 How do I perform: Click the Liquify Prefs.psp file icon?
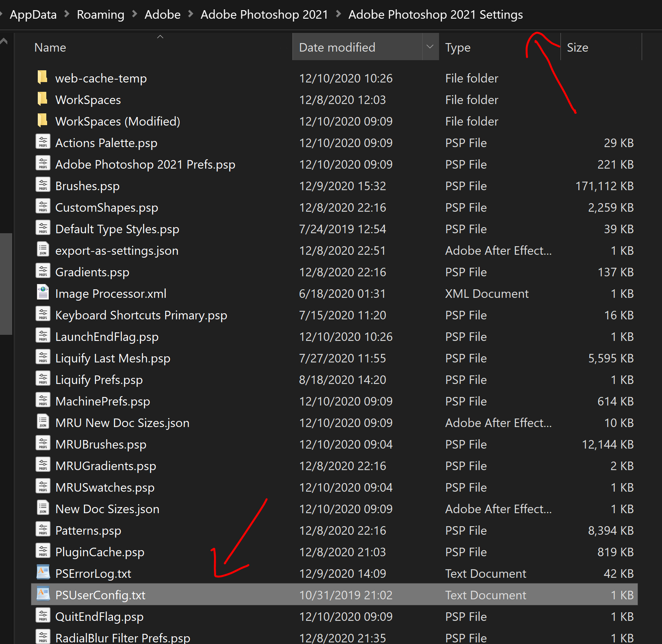click(x=43, y=378)
